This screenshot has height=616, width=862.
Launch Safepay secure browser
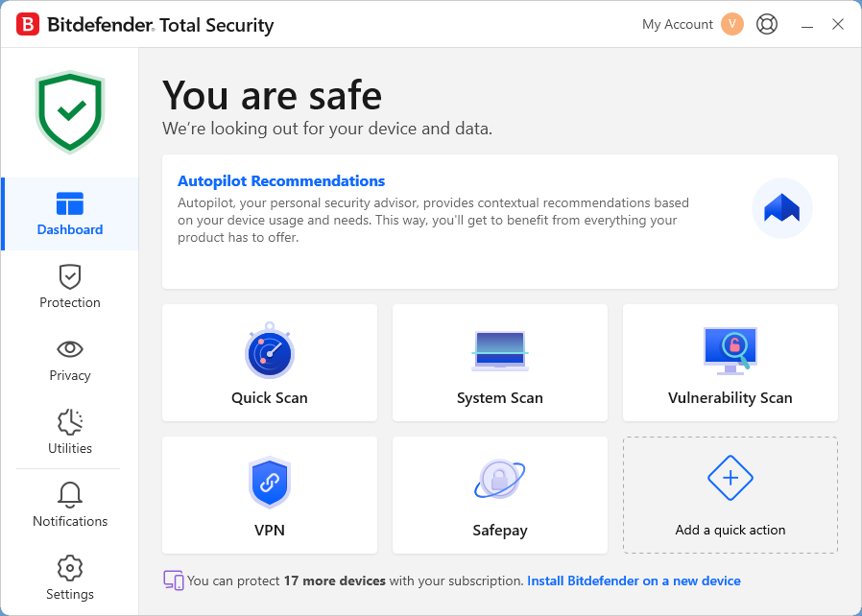[x=499, y=495]
